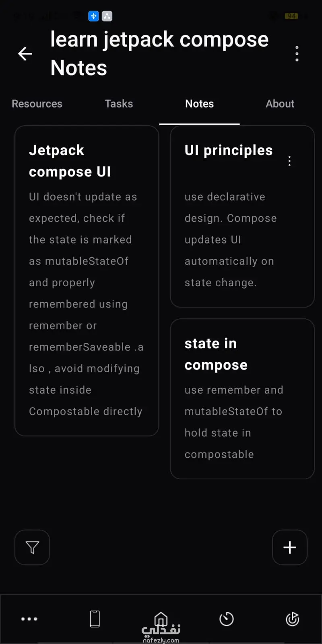Tap the USB status bar icon
The image size is (322, 644).
(x=93, y=16)
